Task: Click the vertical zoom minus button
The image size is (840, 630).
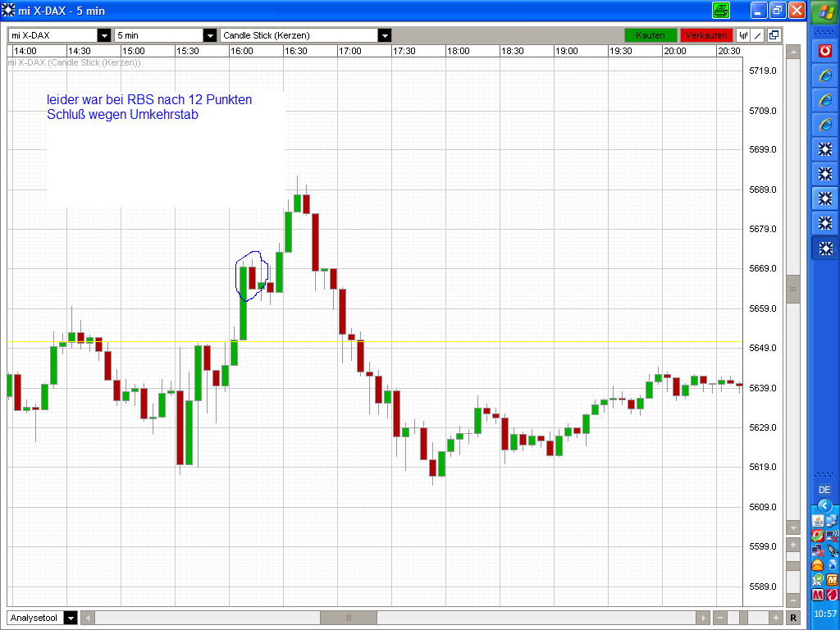Action: click(x=793, y=600)
